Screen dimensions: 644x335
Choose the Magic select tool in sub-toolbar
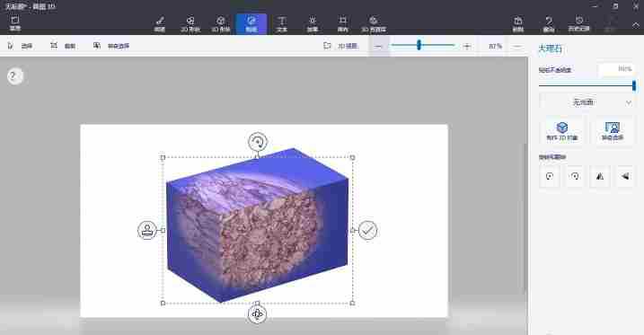coord(111,46)
